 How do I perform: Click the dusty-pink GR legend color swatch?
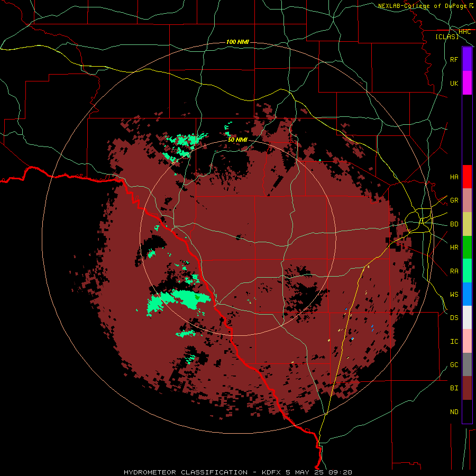(x=467, y=200)
